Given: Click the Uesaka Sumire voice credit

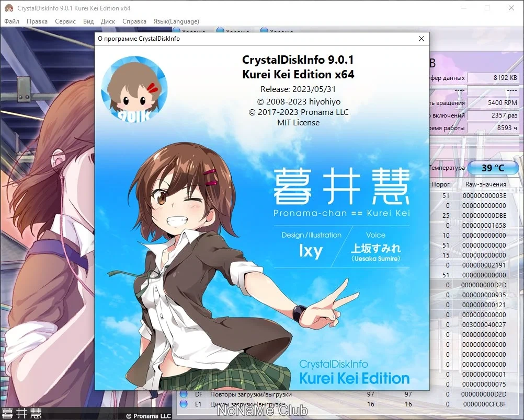Looking at the screenshot, I should click(375, 259).
